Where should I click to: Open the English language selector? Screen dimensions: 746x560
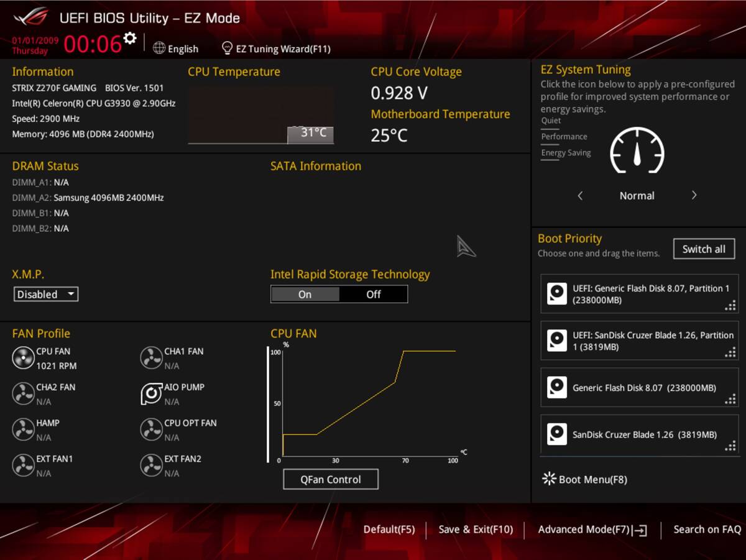pos(176,48)
